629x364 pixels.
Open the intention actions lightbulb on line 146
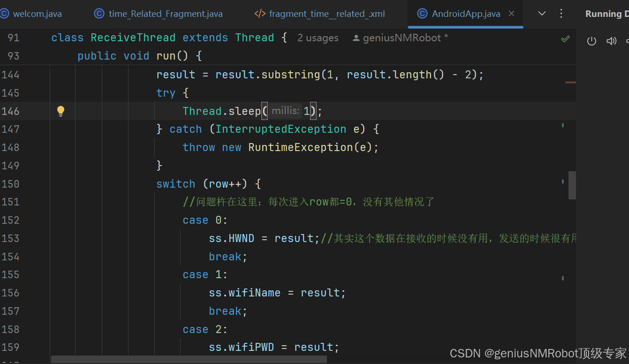click(61, 111)
